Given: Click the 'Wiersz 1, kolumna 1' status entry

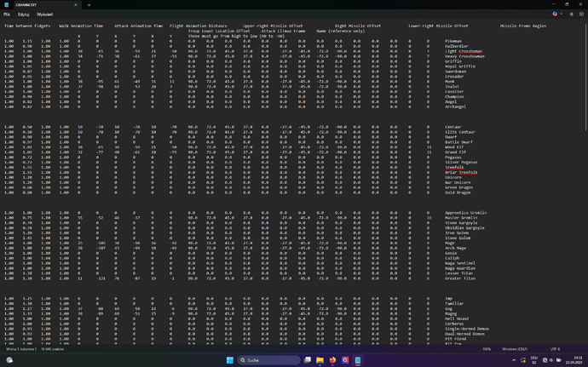Looking at the screenshot, I should (21, 349).
